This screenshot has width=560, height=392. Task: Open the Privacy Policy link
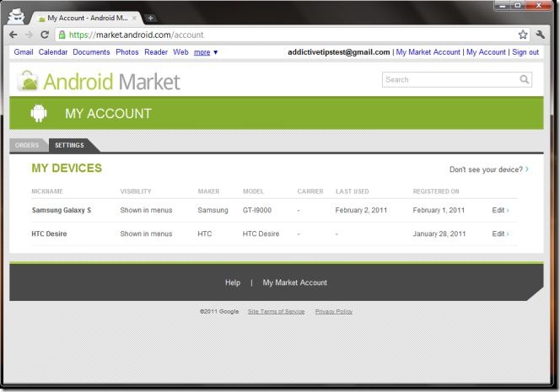point(334,312)
